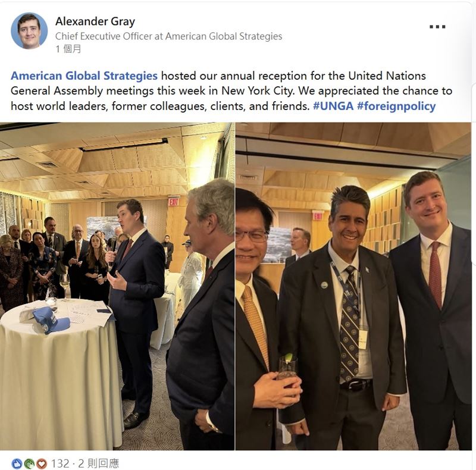Follow the #UNGA hashtag link
Image resolution: width=476 pixels, height=470 pixels.
pyautogui.click(x=333, y=106)
